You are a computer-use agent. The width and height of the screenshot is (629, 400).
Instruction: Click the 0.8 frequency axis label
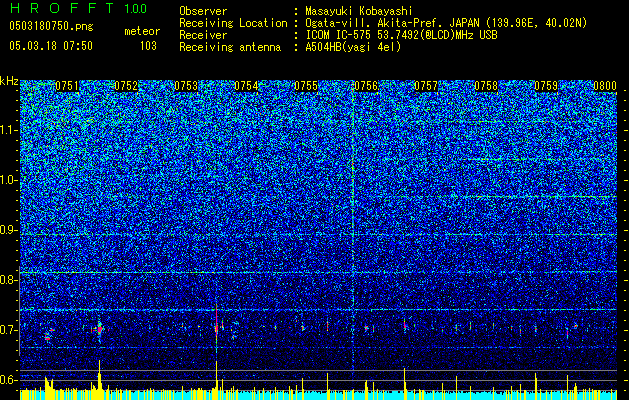coord(9,280)
